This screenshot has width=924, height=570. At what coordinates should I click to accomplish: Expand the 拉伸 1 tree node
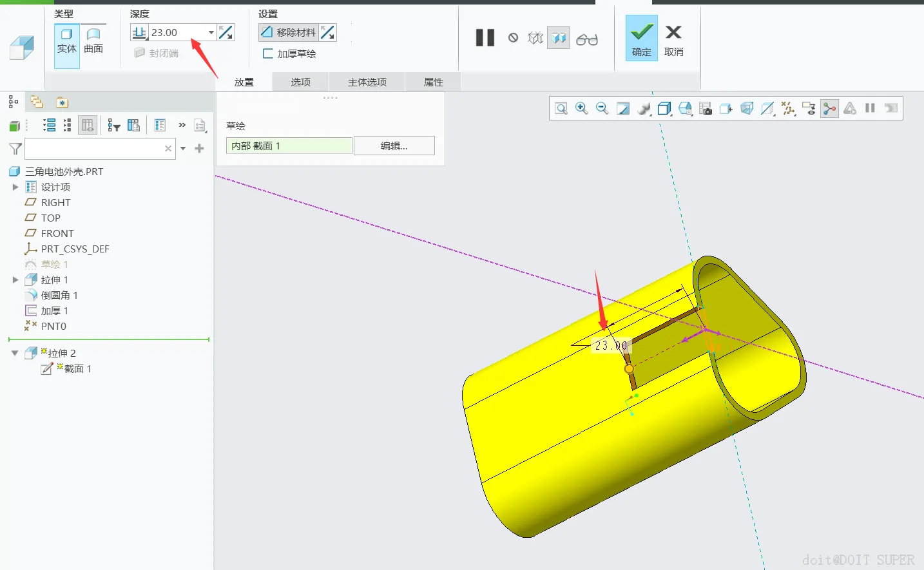pyautogui.click(x=15, y=280)
